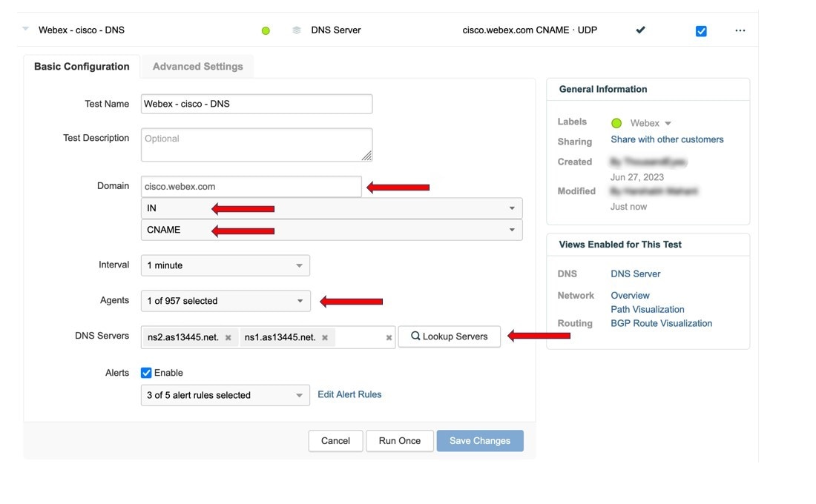Open the Edit Alert Rules link
816x504 pixels.
click(349, 395)
